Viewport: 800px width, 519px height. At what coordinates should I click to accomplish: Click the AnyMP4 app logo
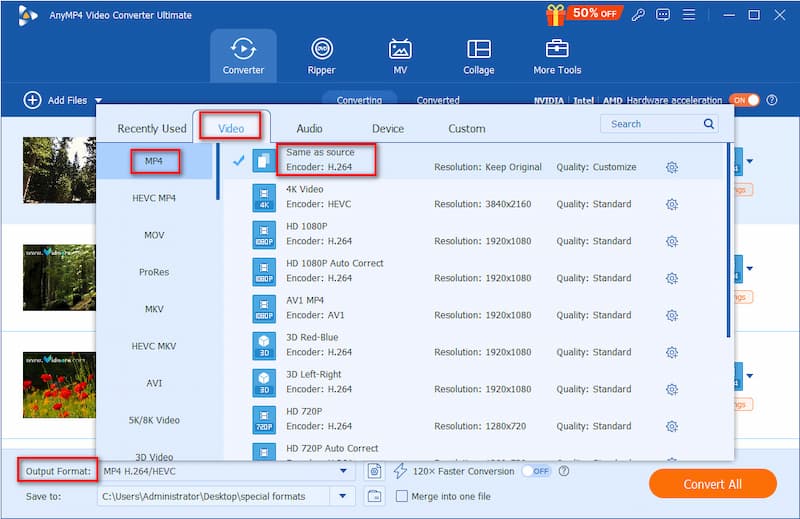point(28,15)
